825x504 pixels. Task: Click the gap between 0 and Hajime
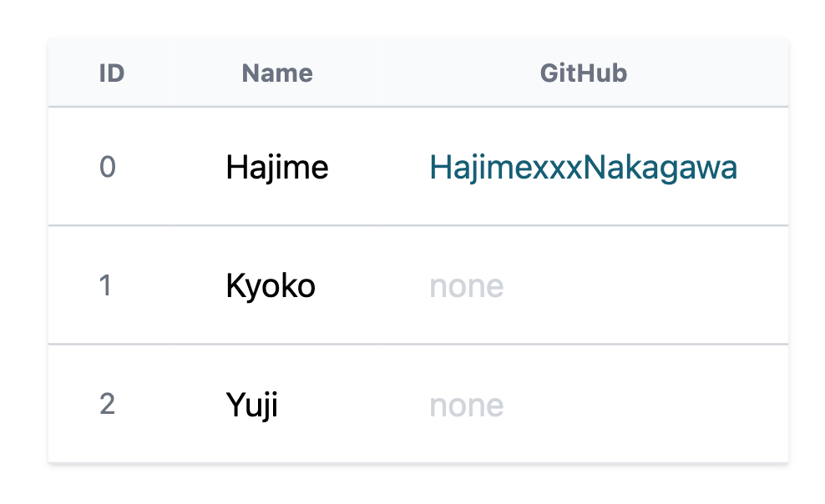coord(171,167)
